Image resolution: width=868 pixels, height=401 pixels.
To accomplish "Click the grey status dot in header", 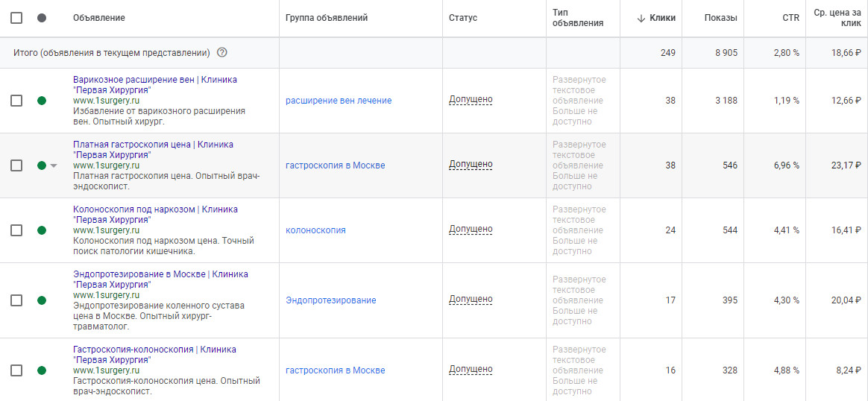I will 42,18.
